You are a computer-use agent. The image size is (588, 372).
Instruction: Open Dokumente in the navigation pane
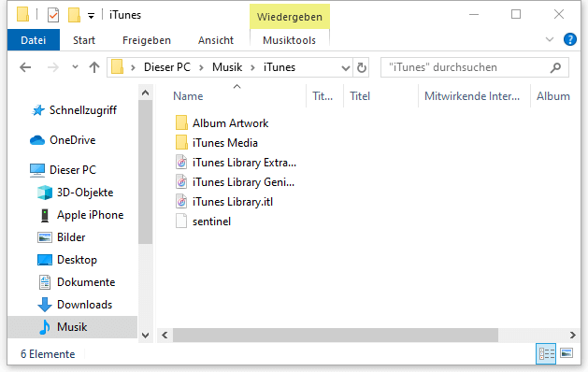(x=86, y=282)
